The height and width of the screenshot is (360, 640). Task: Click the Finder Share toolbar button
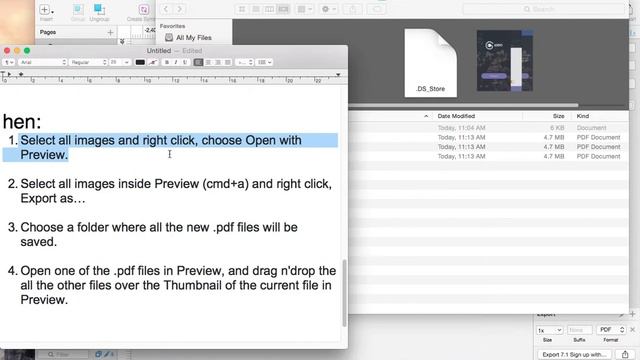tap(352, 9)
